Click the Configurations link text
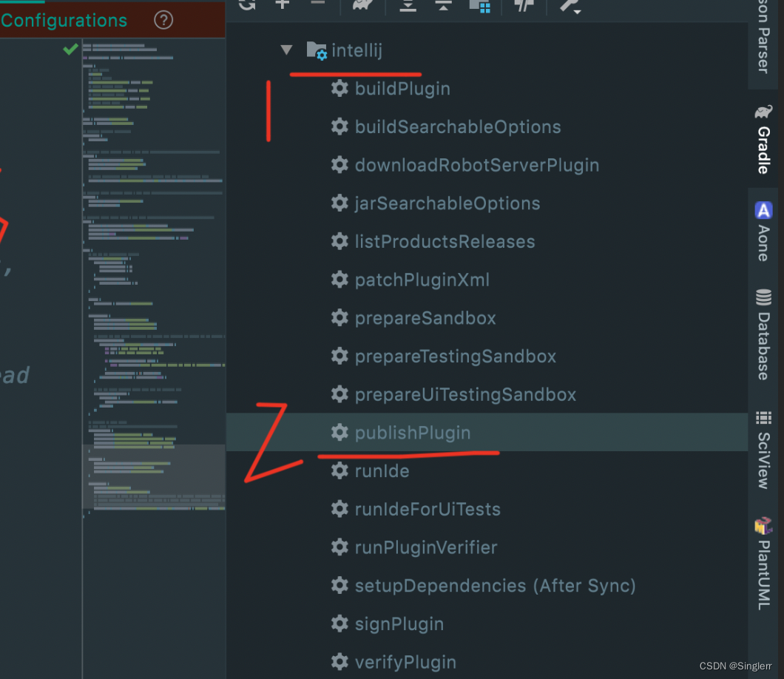Viewport: 784px width, 679px height. [64, 21]
